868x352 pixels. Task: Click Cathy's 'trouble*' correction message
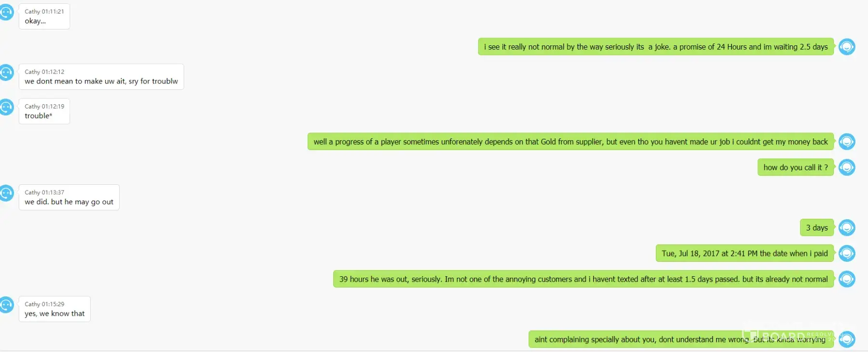(44, 111)
